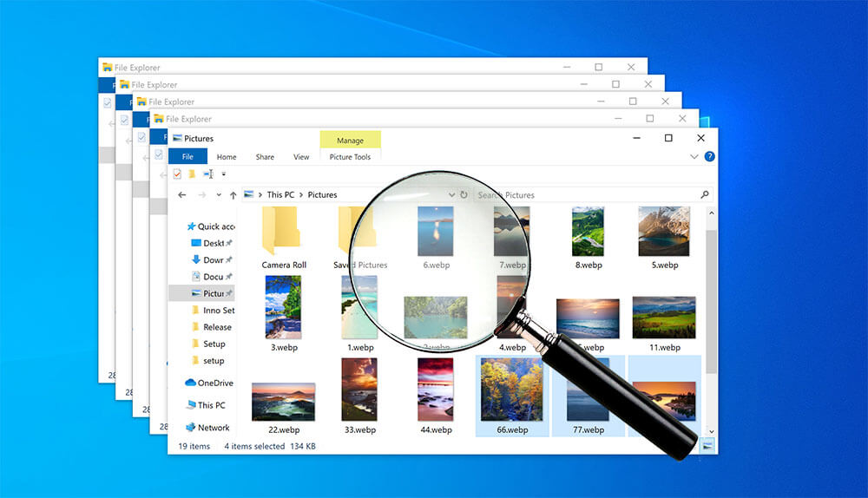This screenshot has height=498, width=868.
Task: Click the New Folder icon in quick access toolbar
Action: tap(192, 174)
